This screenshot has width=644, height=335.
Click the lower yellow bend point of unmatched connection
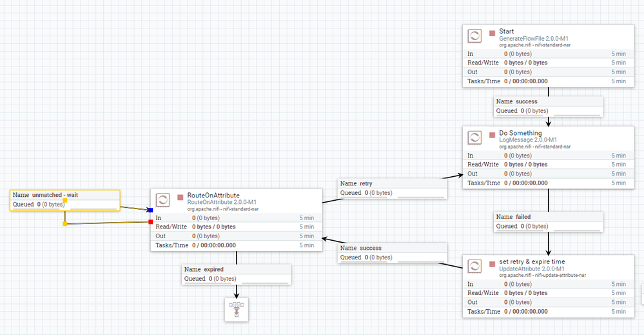tap(65, 223)
